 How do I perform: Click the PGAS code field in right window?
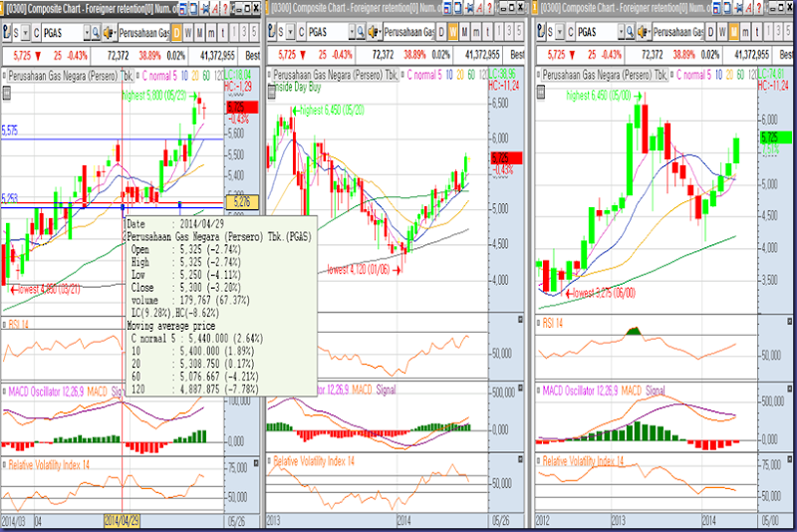pos(597,33)
